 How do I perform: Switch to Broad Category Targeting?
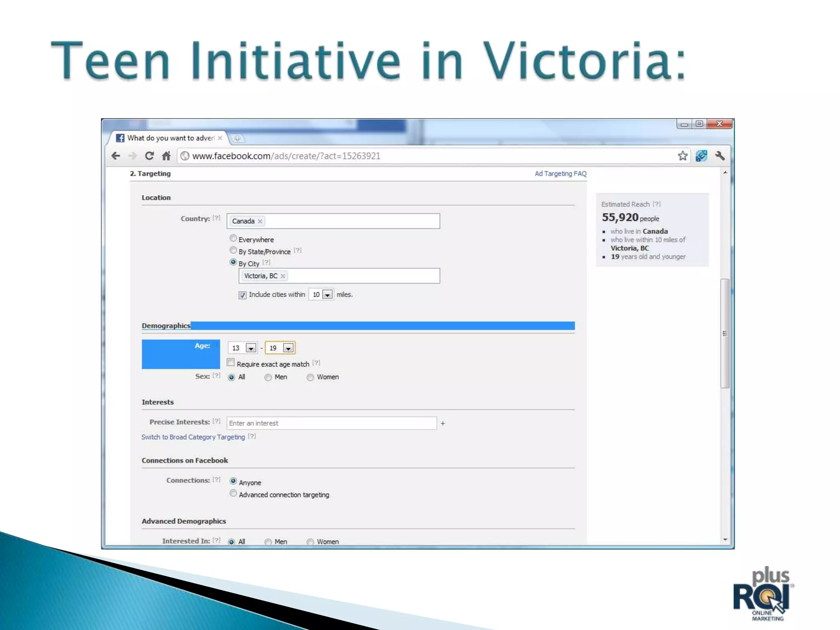coord(193,437)
